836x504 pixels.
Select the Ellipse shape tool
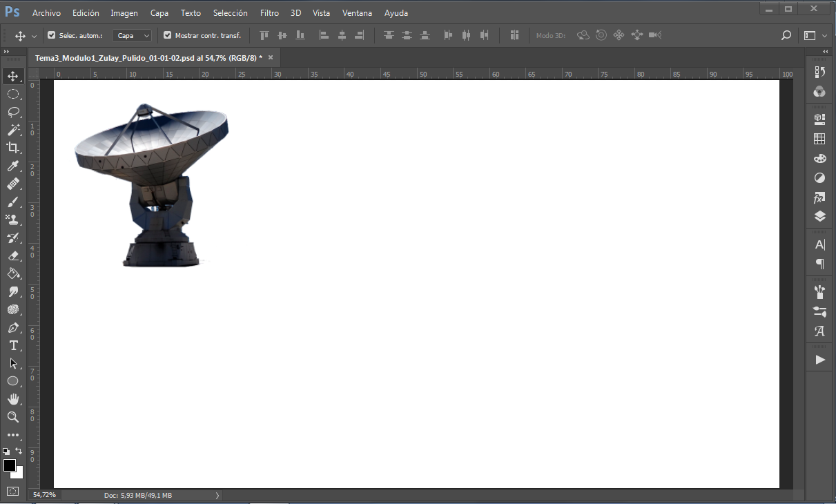(13, 381)
